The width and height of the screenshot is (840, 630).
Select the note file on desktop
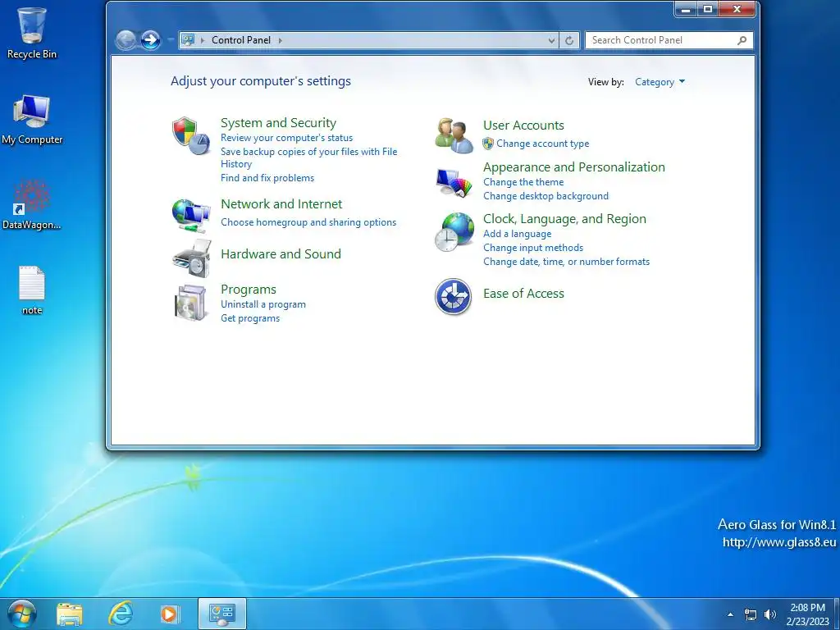pos(32,290)
